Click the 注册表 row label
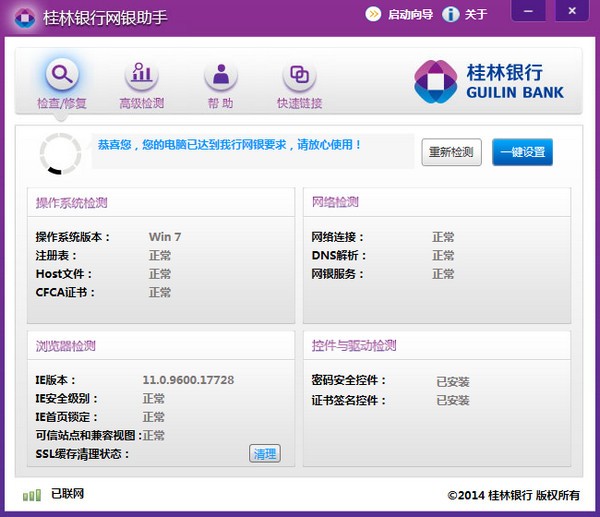600x517 pixels. coord(56,255)
